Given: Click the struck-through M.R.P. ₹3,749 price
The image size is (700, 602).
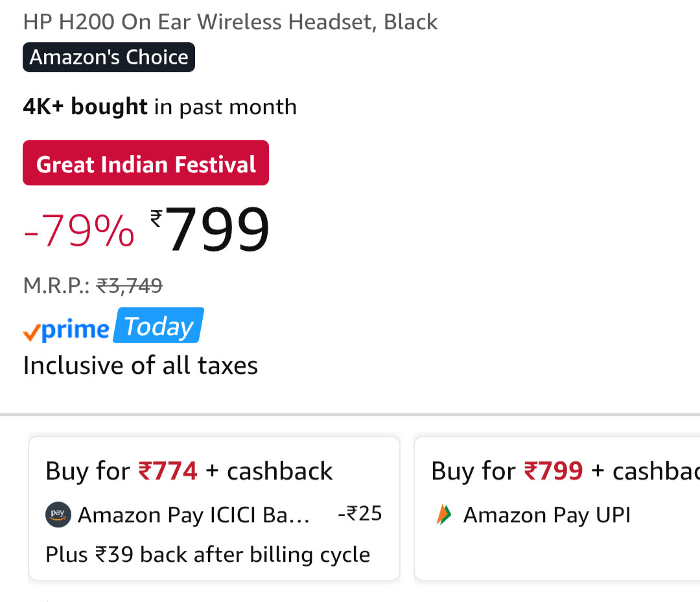Looking at the screenshot, I should 129,285.
